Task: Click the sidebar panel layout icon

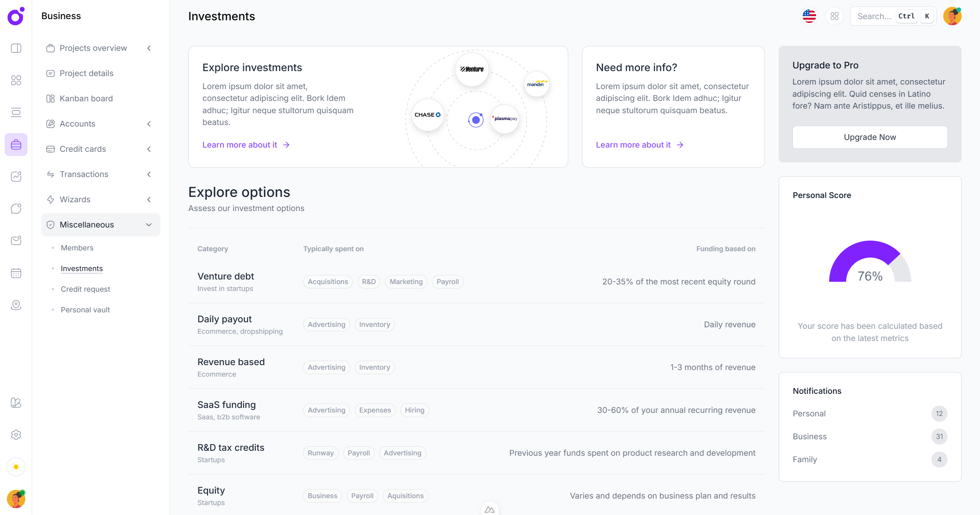Action: click(x=16, y=48)
